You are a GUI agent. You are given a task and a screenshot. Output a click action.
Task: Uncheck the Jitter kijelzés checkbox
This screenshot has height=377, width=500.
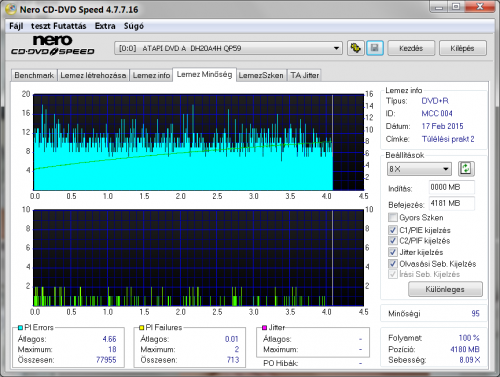pyautogui.click(x=393, y=252)
